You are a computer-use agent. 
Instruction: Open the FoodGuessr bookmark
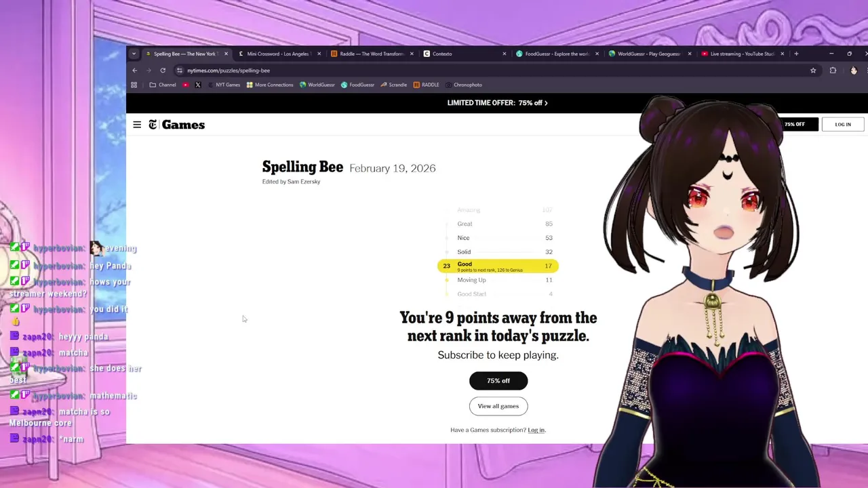click(x=358, y=85)
